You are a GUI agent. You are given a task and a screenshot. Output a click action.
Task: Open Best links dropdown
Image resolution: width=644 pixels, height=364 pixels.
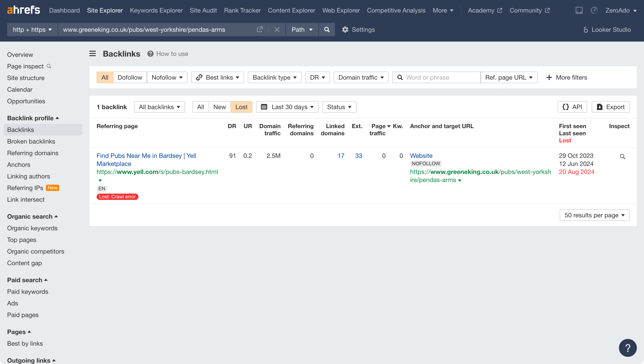pos(218,78)
